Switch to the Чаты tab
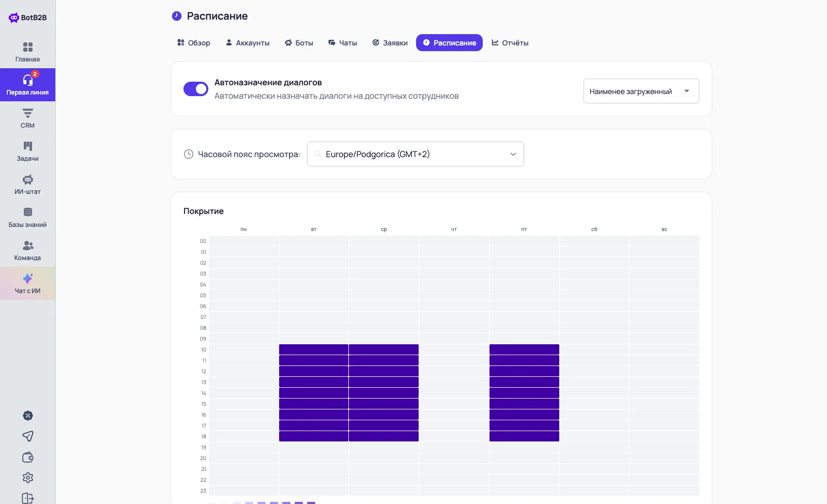The height and width of the screenshot is (504, 827). 343,43
